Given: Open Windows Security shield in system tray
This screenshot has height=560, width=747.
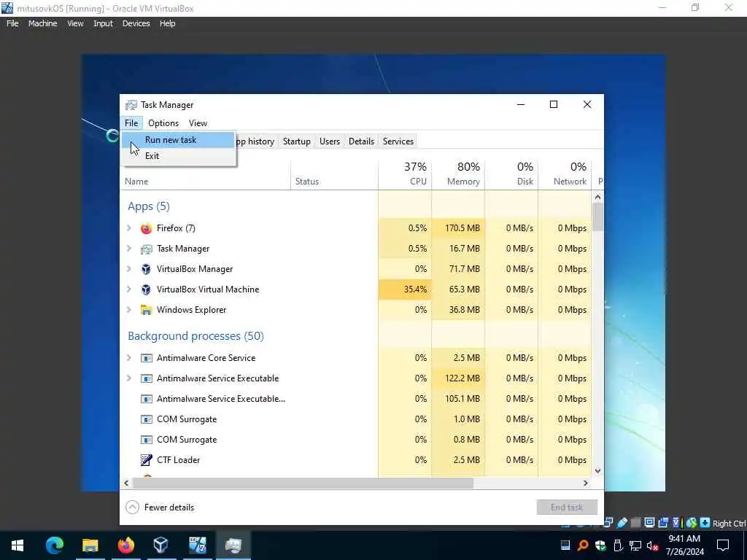Looking at the screenshot, I should pyautogui.click(x=600, y=545).
